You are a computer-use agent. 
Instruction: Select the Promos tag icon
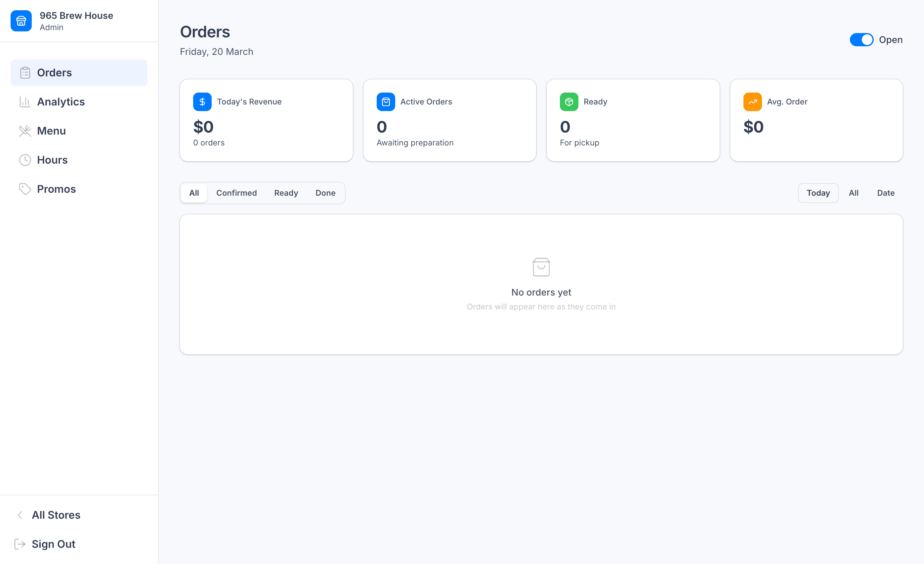click(x=25, y=189)
